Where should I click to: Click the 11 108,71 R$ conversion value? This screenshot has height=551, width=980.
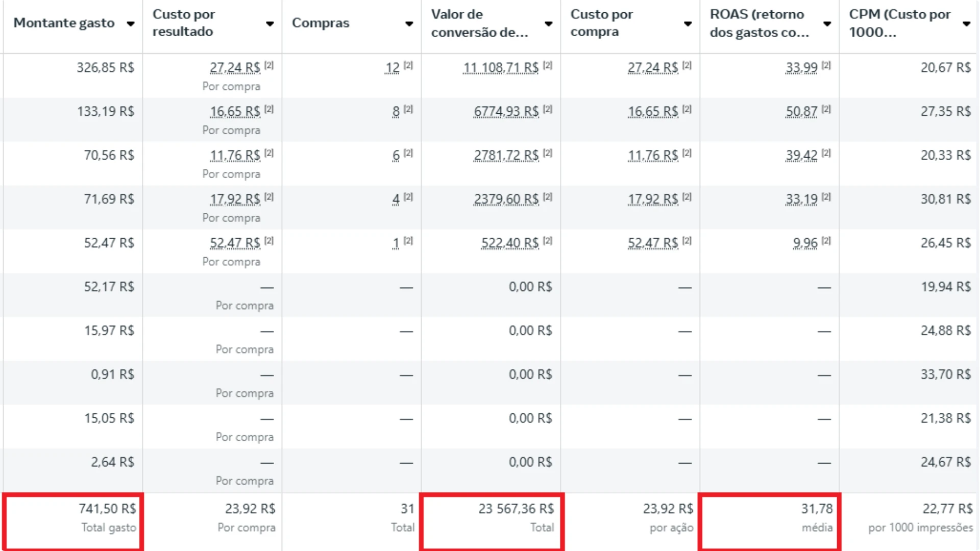click(x=501, y=68)
